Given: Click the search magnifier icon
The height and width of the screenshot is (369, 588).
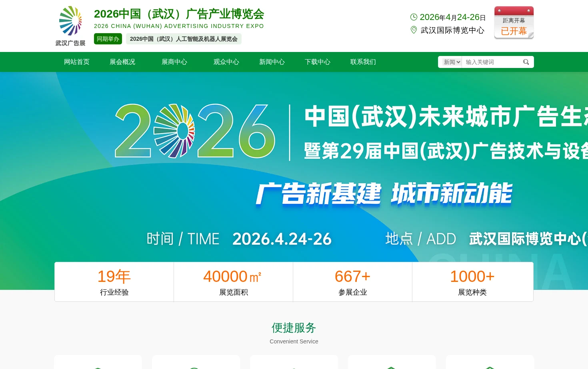Looking at the screenshot, I should (x=526, y=62).
